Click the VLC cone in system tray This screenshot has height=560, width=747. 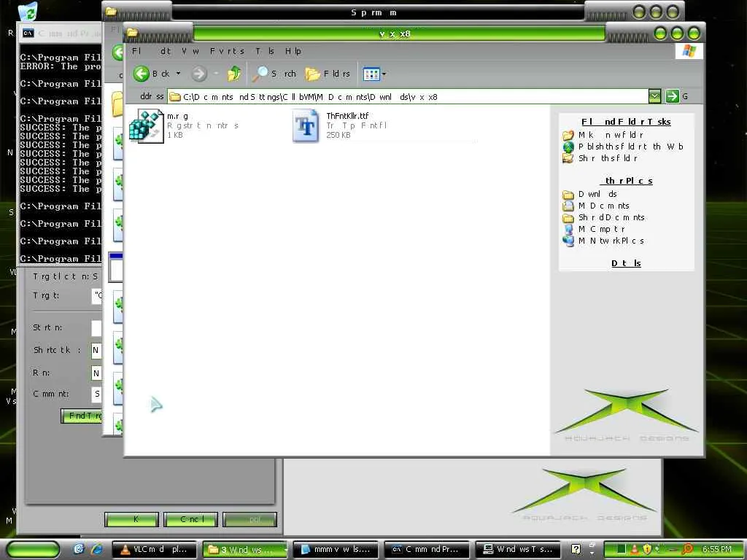635,550
